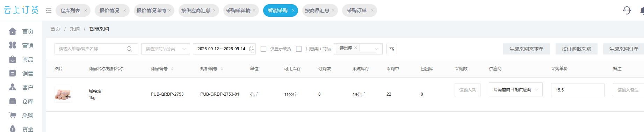Click the search magnifier icon

129,49
